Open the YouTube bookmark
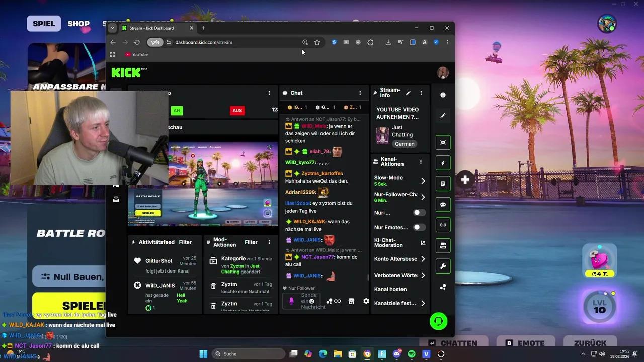This screenshot has width=644, height=362. pos(136,54)
